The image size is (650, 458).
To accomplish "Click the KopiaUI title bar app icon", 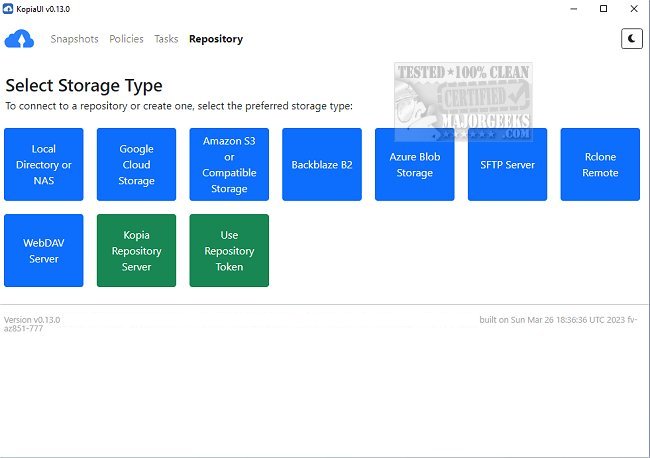I will pos(8,9).
